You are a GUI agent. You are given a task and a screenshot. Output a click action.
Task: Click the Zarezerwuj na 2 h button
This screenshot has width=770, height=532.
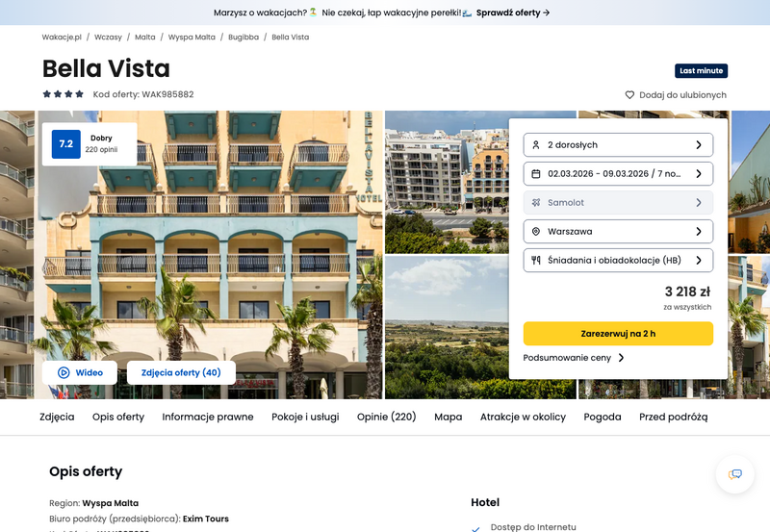click(618, 334)
